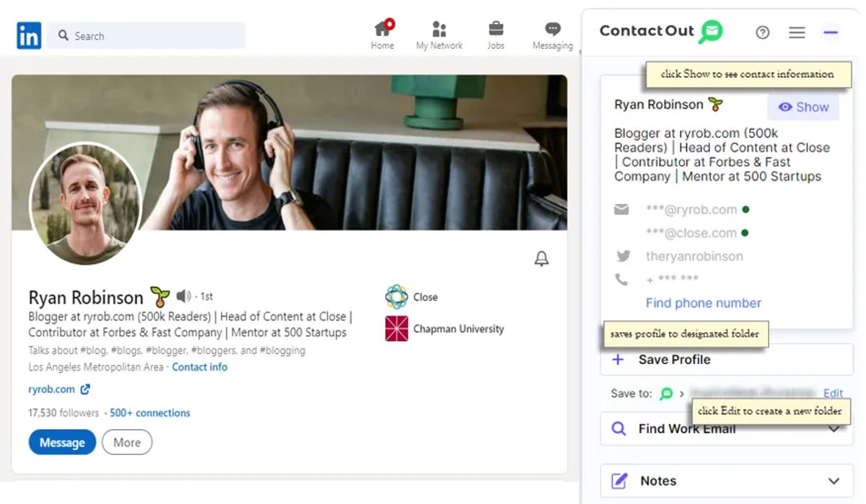Click the external link icon beside ryrob.com
This screenshot has width=866, height=504.
click(85, 389)
